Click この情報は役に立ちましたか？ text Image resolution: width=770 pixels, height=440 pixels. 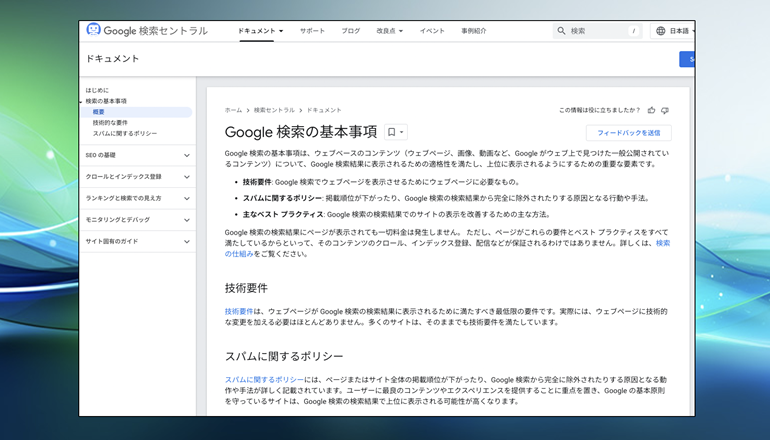pos(600,110)
